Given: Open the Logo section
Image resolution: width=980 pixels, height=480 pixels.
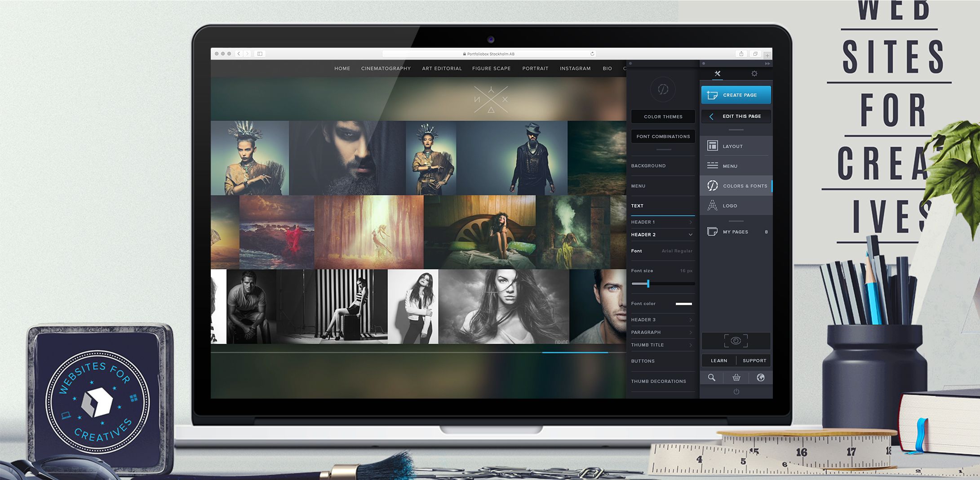Looking at the screenshot, I should tap(736, 205).
